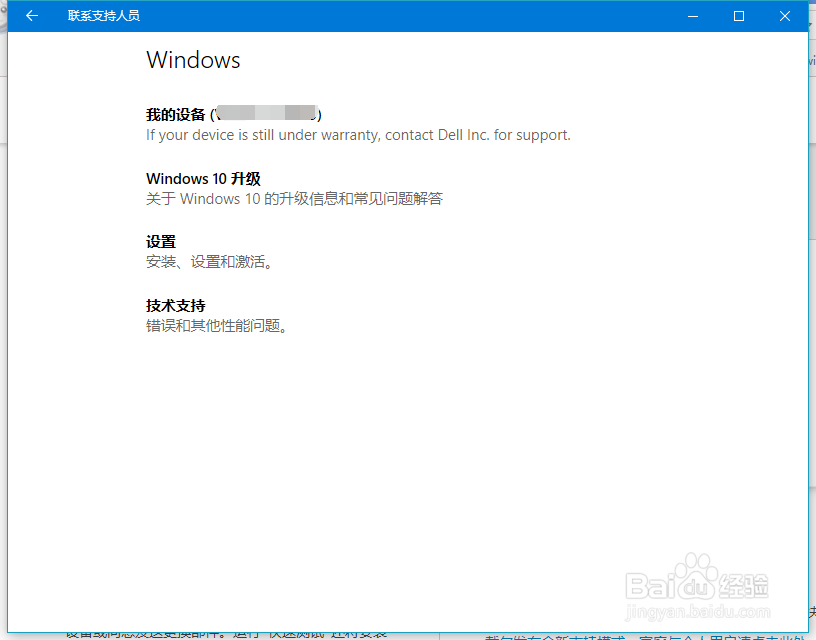Maximize the 联系支持人员 window
The width and height of the screenshot is (816, 640).
(x=738, y=16)
